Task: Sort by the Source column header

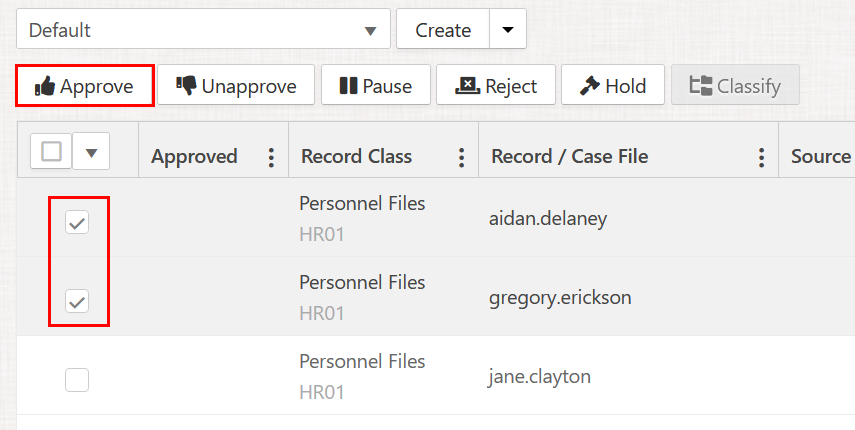Action: tap(820, 157)
